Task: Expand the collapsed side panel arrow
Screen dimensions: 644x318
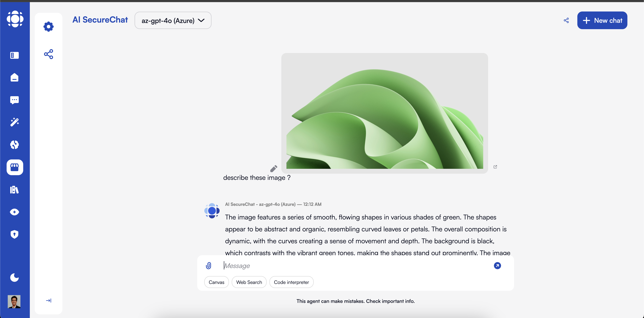Action: coord(49,301)
